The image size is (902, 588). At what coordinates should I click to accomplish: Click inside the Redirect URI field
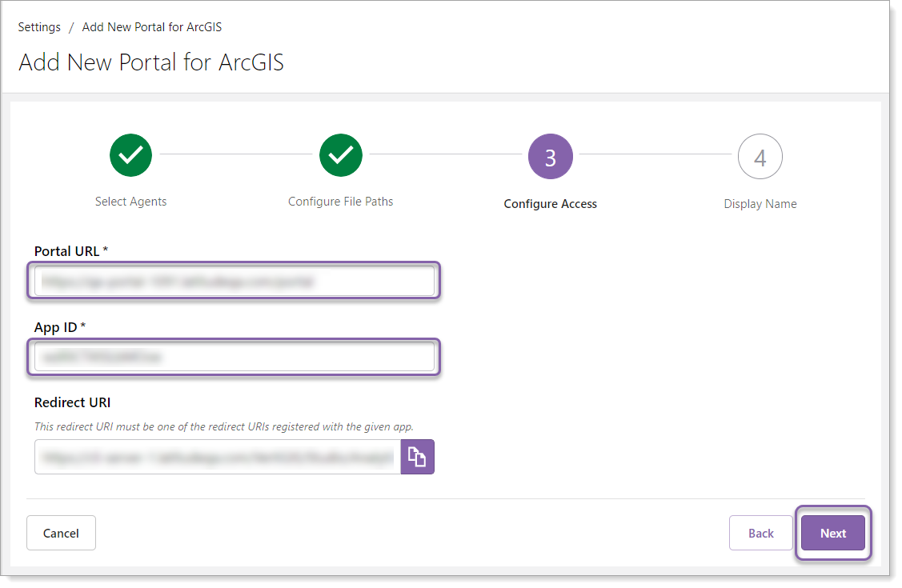(217, 458)
